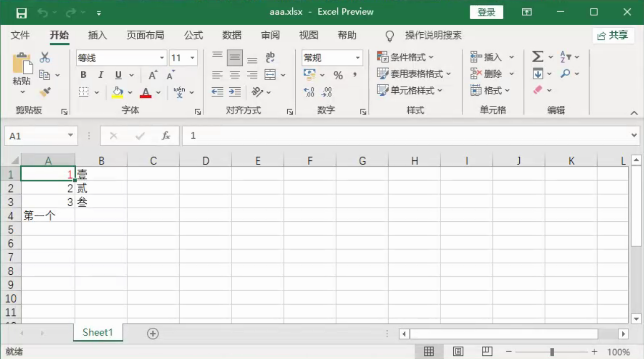644x359 pixels.
Task: Click the percent style icon
Action: 338,75
